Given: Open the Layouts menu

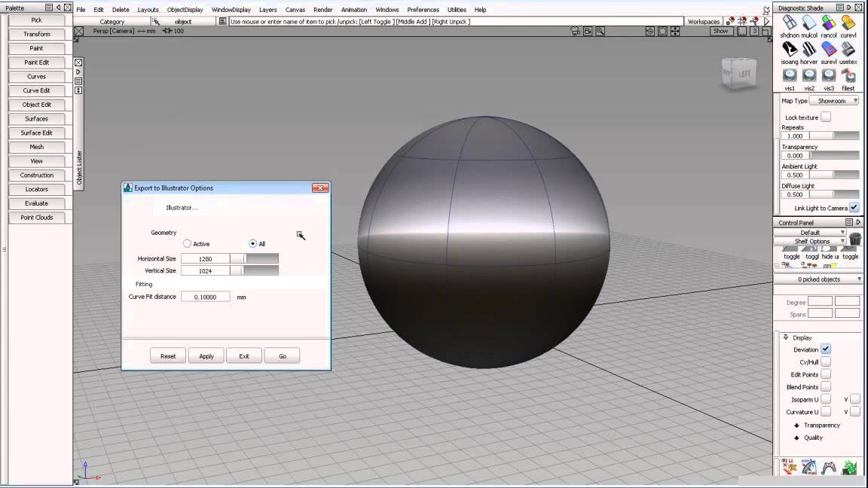Looking at the screenshot, I should (x=148, y=9).
